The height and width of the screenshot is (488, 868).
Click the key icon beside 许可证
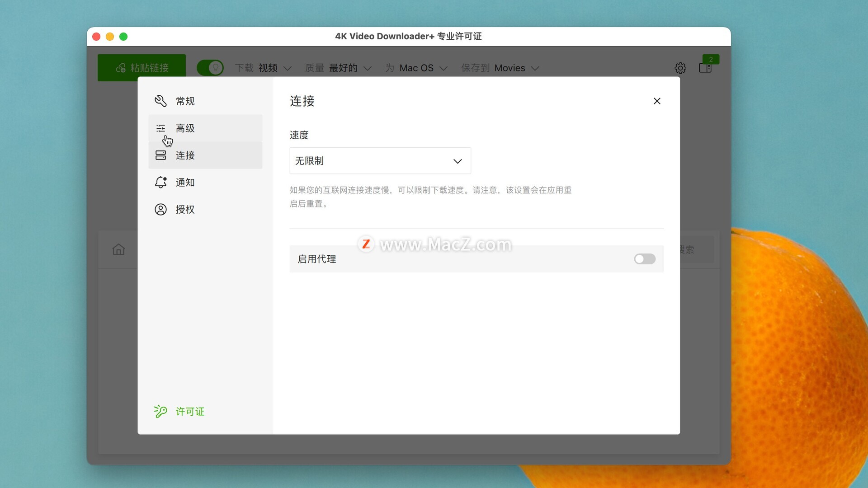[x=160, y=411]
